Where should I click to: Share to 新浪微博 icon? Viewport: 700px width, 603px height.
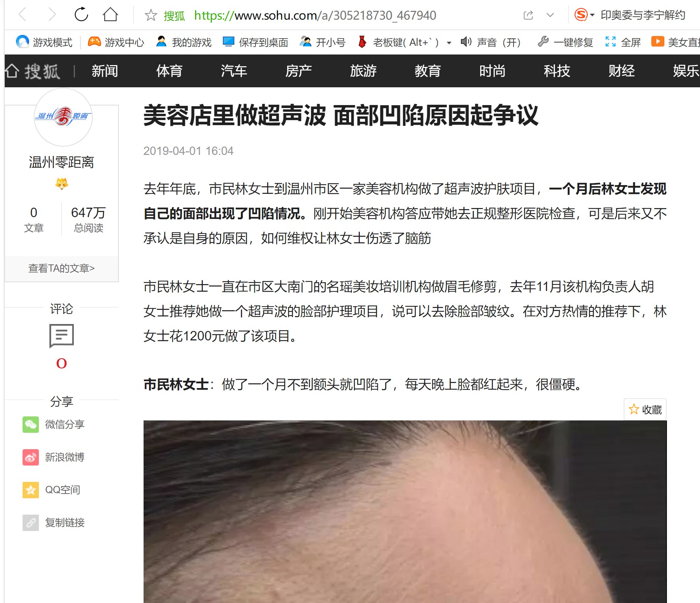coord(31,457)
